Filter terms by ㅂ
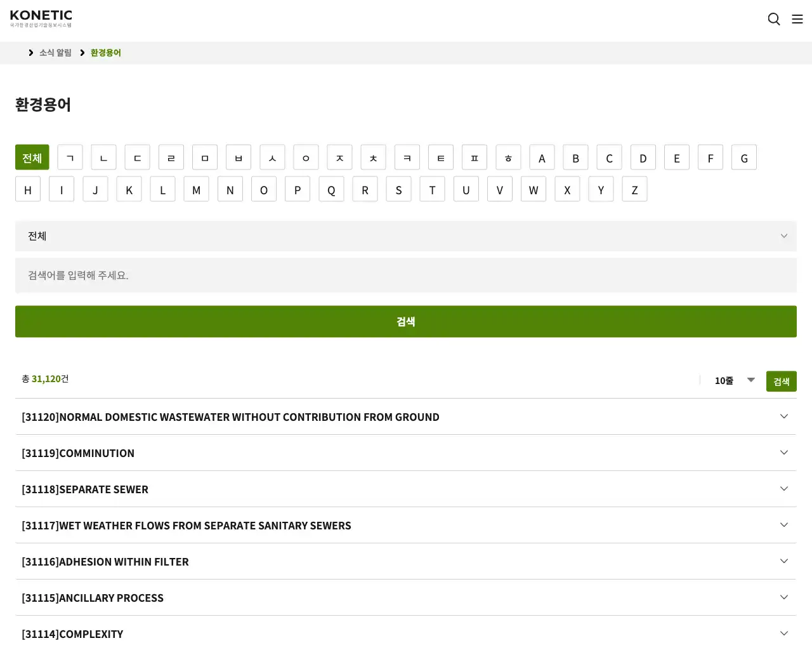 [x=239, y=157]
